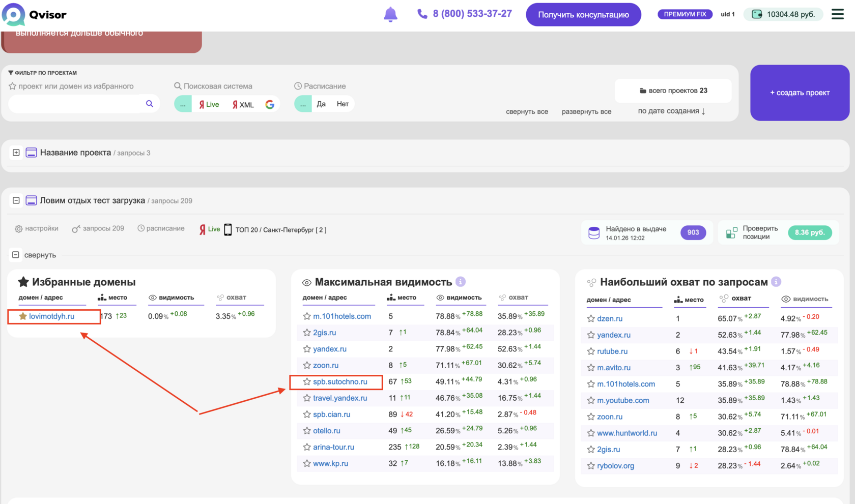Screen dimensions: 855x504
Task: Star the spb.sutochno.ru domain
Action: point(307,381)
